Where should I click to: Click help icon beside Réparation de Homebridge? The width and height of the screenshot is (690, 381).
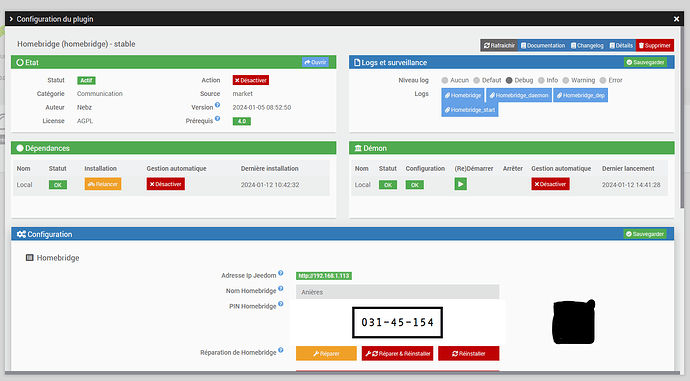click(x=281, y=350)
